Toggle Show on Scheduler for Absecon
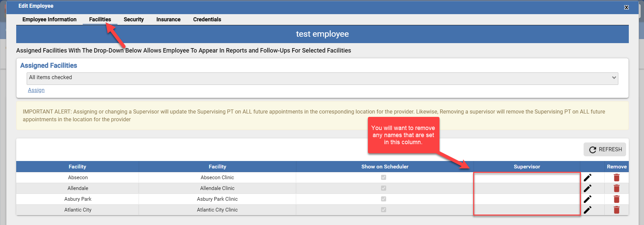Screen dimensions: 644x225 pyautogui.click(x=383, y=177)
